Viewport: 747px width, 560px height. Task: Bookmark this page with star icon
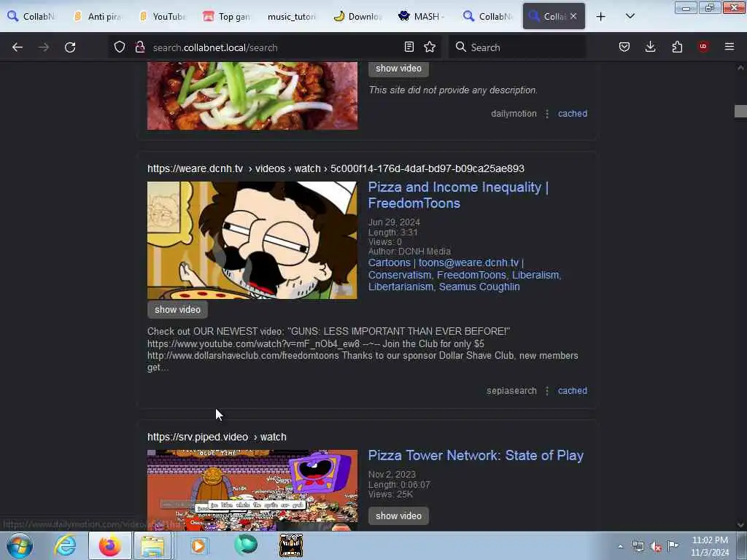tap(430, 47)
